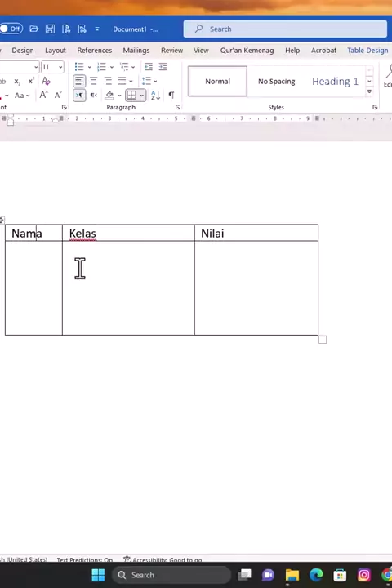392x588 pixels.
Task: Expand the Borders dropdown arrow
Action: [x=142, y=96]
